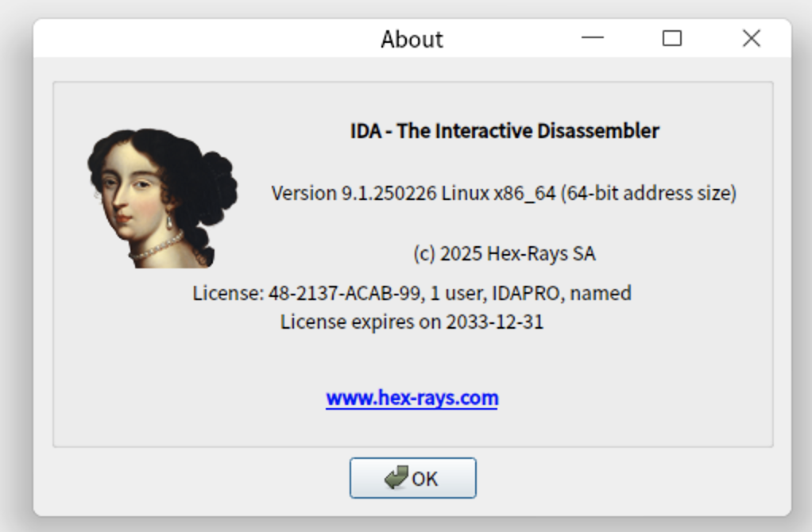Open the www.hex-rays.com link
812x532 pixels.
coord(412,398)
